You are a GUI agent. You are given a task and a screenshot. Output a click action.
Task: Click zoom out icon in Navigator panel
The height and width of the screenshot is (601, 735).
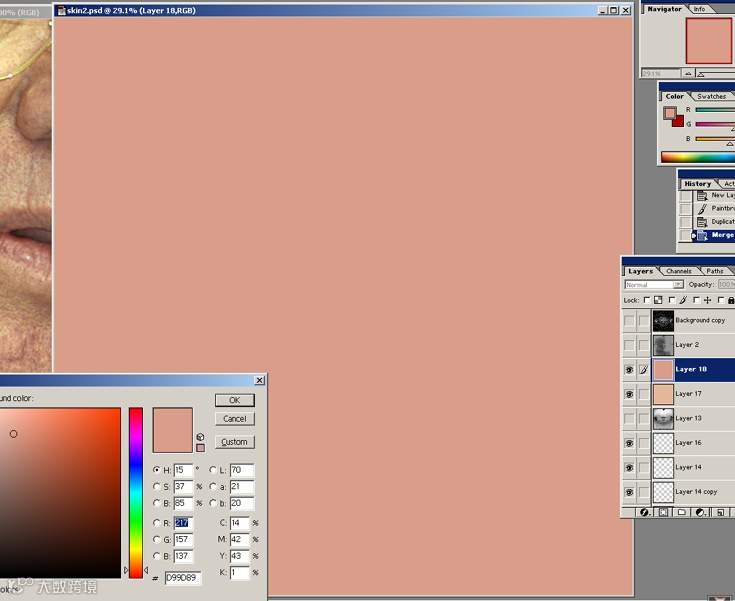(x=688, y=74)
